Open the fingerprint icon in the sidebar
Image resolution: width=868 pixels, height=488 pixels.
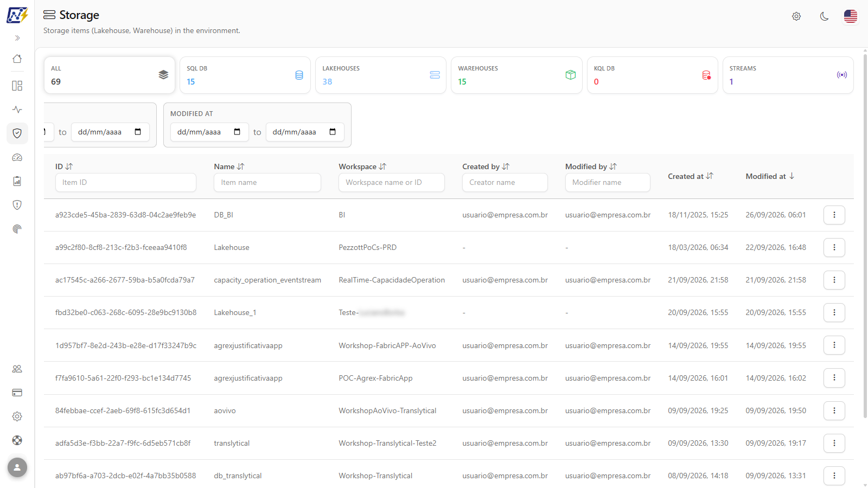pos(17,229)
